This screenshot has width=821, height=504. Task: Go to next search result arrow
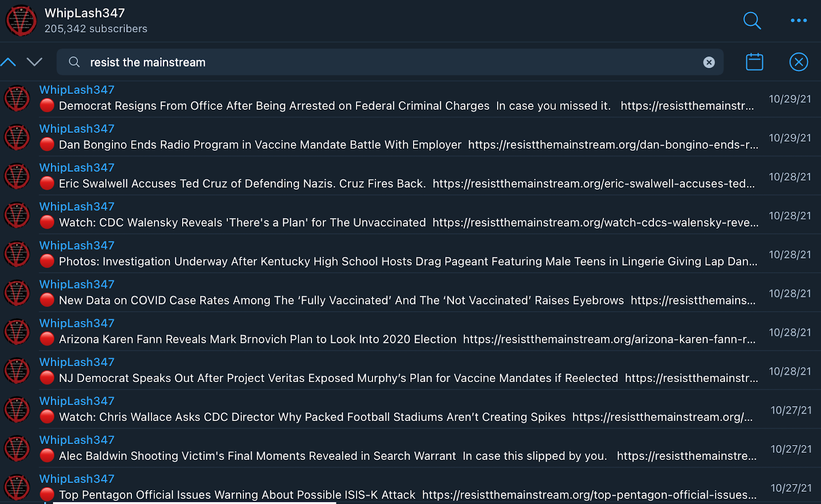34,62
